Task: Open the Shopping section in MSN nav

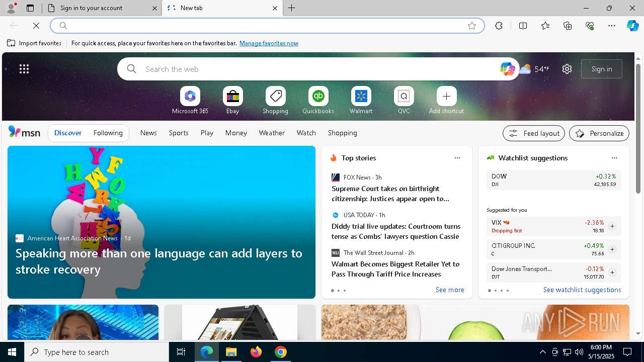Action: [343, 133]
